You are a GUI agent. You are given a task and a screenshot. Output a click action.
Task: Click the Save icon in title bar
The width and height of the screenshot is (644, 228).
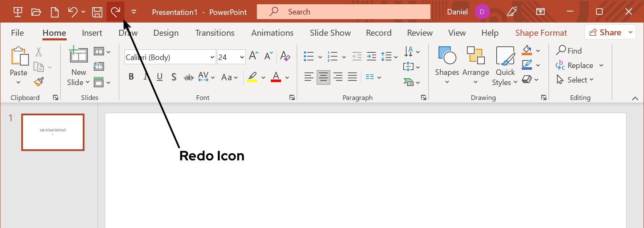pos(97,12)
